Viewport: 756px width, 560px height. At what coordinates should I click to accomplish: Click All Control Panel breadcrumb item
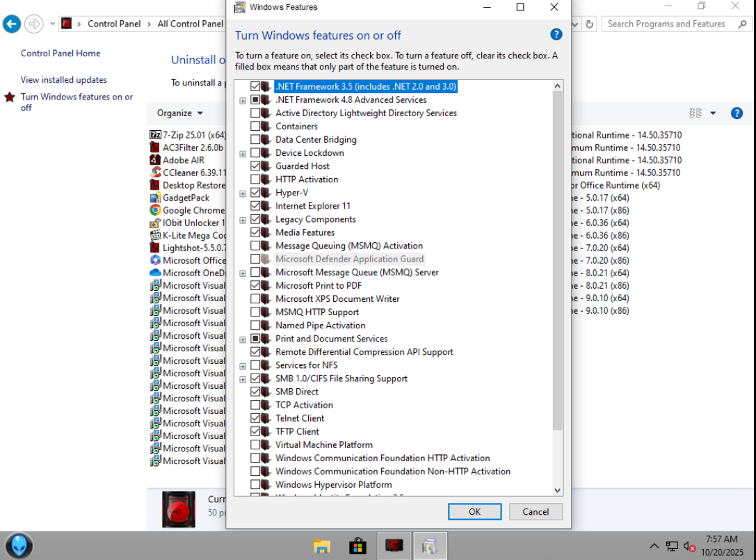[x=191, y=24]
